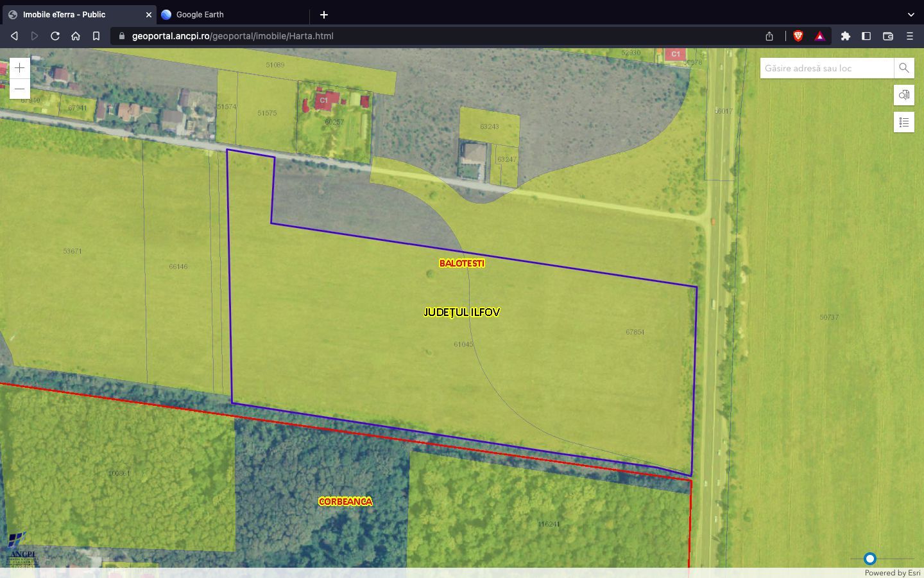Expand the tab search dropdown arrow
Viewport: 924px width, 578px height.
pyautogui.click(x=911, y=14)
